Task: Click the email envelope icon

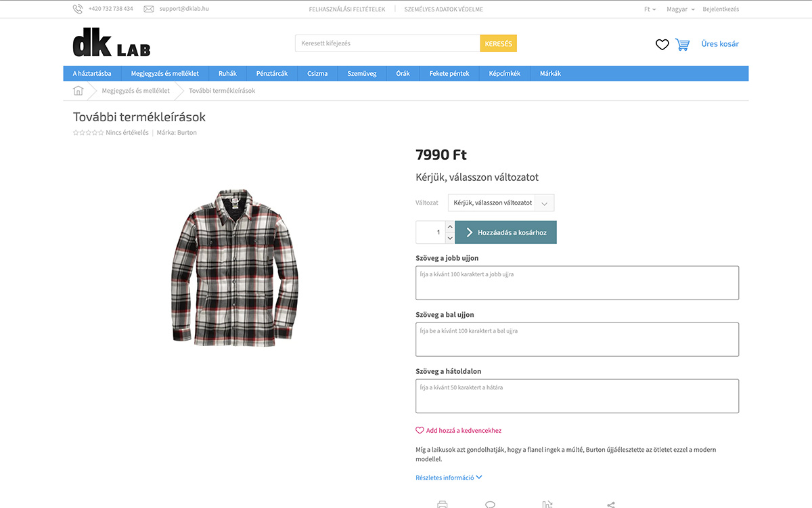Action: pos(149,9)
